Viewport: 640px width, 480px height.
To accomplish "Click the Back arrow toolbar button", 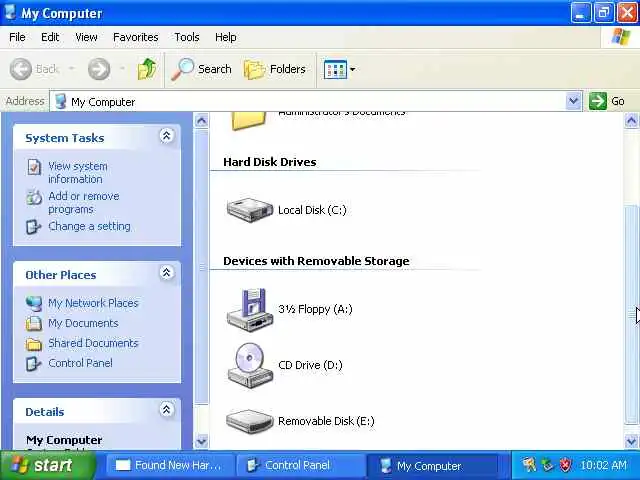I will [x=34, y=69].
